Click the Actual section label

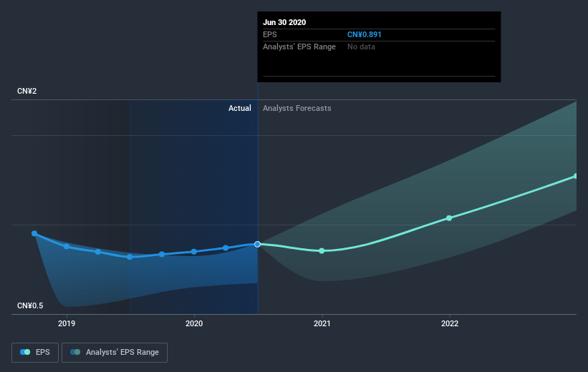coord(240,108)
